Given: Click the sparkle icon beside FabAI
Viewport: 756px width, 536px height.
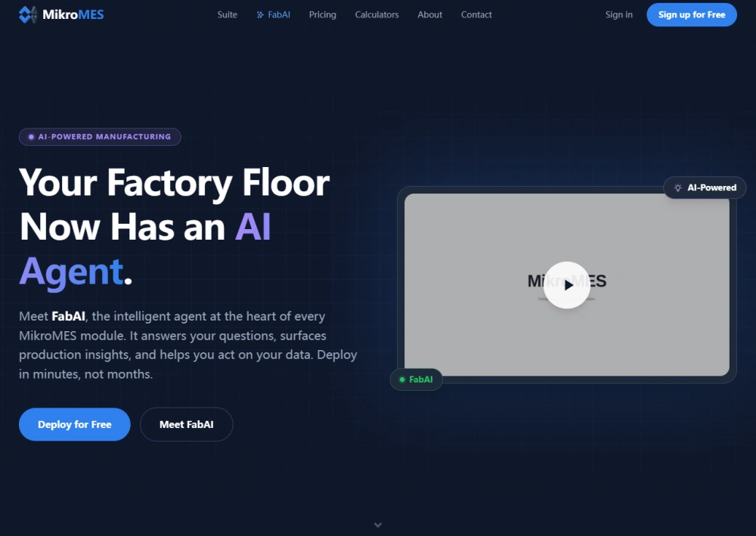Looking at the screenshot, I should tap(260, 15).
